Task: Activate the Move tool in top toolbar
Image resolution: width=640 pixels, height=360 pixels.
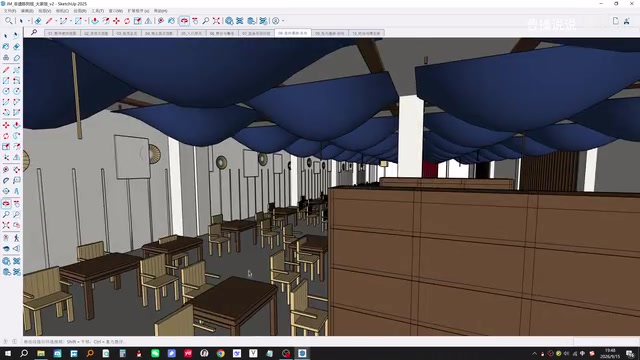Action: (x=116, y=20)
